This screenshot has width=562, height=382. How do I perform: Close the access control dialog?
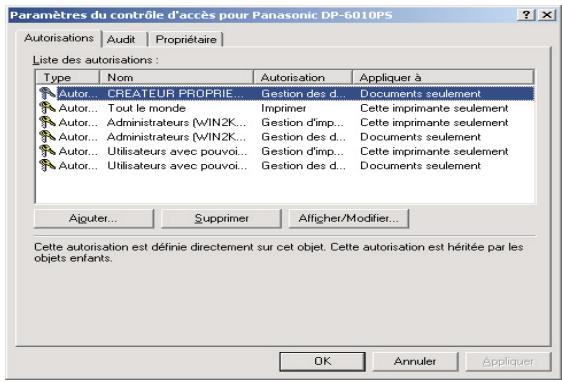[547, 15]
